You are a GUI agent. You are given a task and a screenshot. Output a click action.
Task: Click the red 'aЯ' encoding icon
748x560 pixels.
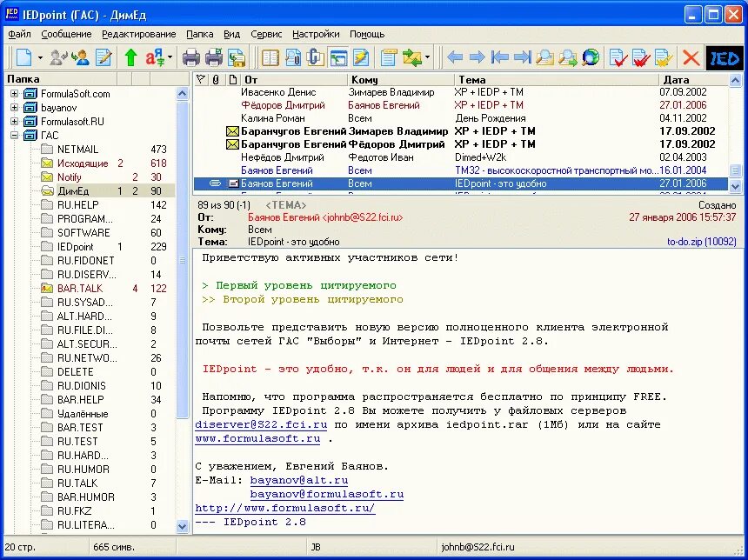pos(155,57)
